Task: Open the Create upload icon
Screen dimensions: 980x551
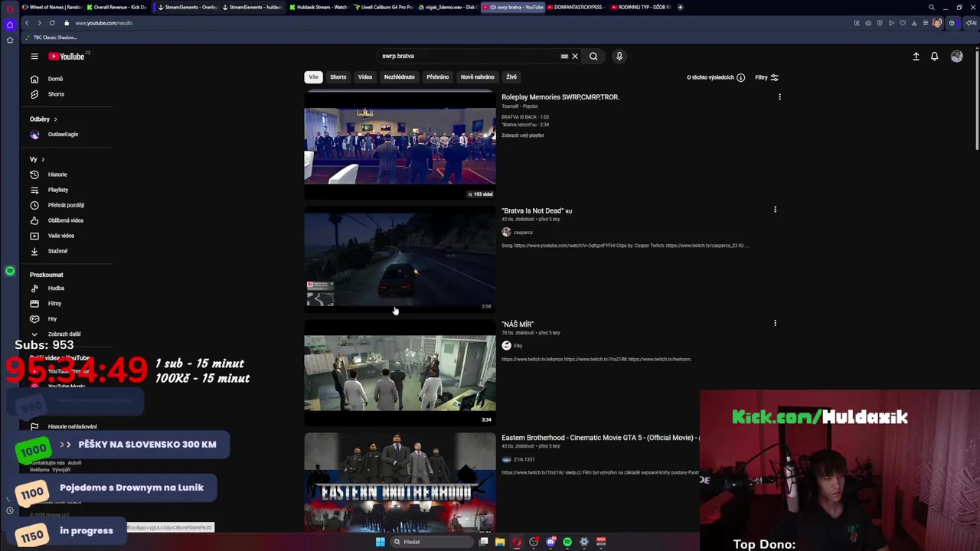Action: pos(916,56)
